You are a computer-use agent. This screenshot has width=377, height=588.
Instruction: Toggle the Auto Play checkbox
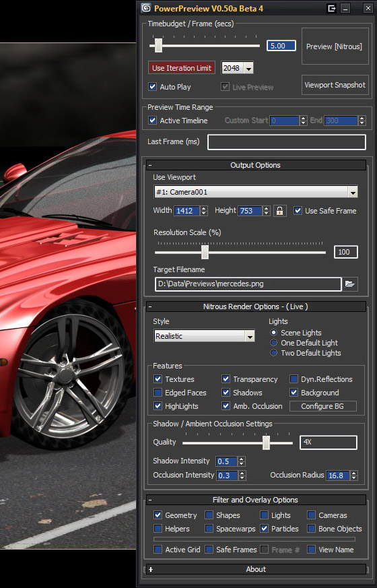coord(153,87)
